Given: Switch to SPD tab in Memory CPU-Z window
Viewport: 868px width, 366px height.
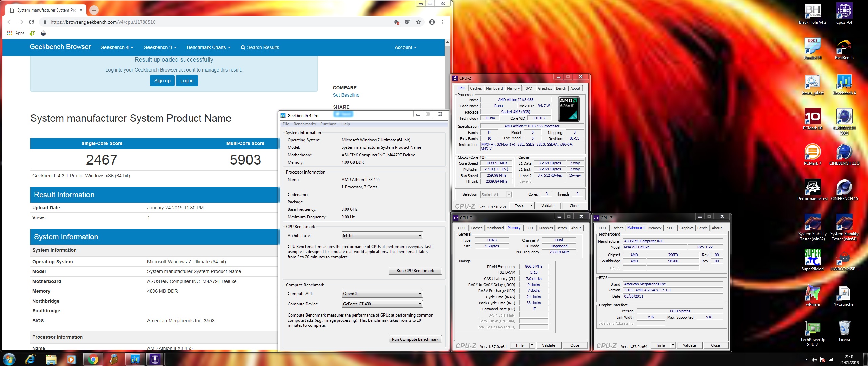Looking at the screenshot, I should point(529,228).
